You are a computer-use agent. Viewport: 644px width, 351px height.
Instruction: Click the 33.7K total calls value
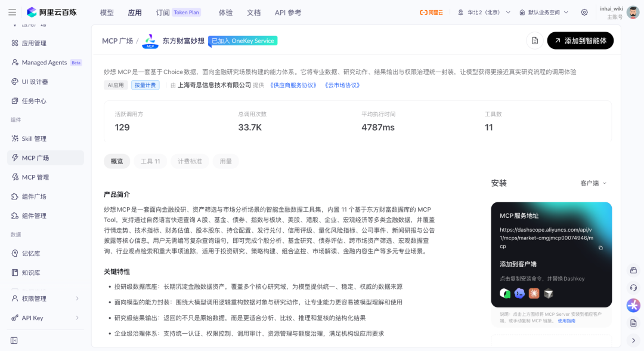coord(250,127)
